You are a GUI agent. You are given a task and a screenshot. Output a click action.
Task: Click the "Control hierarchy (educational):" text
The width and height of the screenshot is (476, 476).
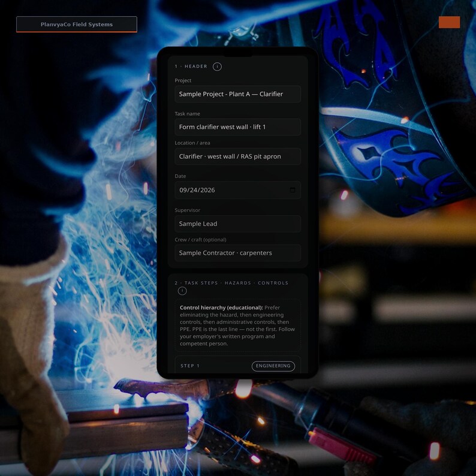pyautogui.click(x=221, y=308)
